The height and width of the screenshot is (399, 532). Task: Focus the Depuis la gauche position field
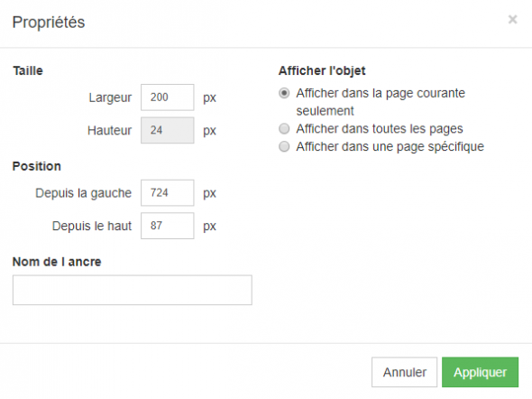[x=168, y=192]
